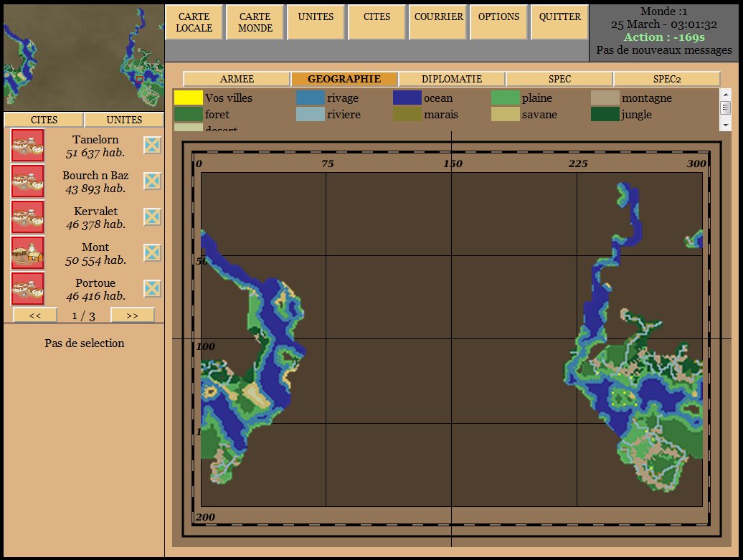This screenshot has width=743, height=560.
Task: Select the GEOGRAPHIE tab
Action: pos(344,79)
